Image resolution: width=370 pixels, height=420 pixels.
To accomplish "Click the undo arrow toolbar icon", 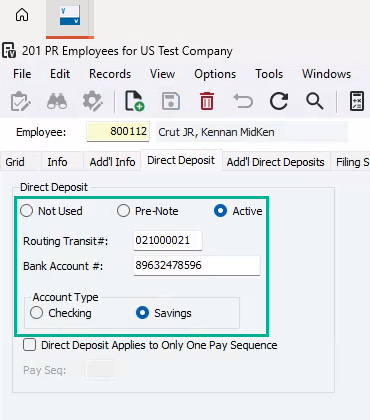I will point(243,101).
